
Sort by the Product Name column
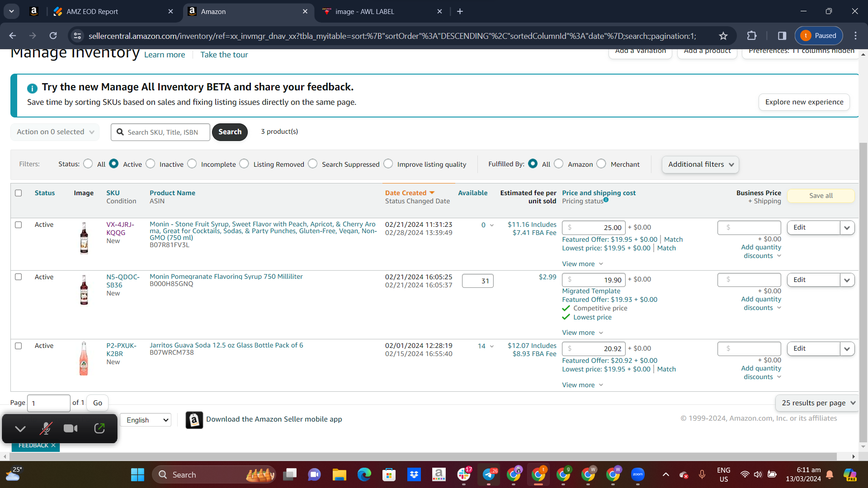pyautogui.click(x=172, y=193)
